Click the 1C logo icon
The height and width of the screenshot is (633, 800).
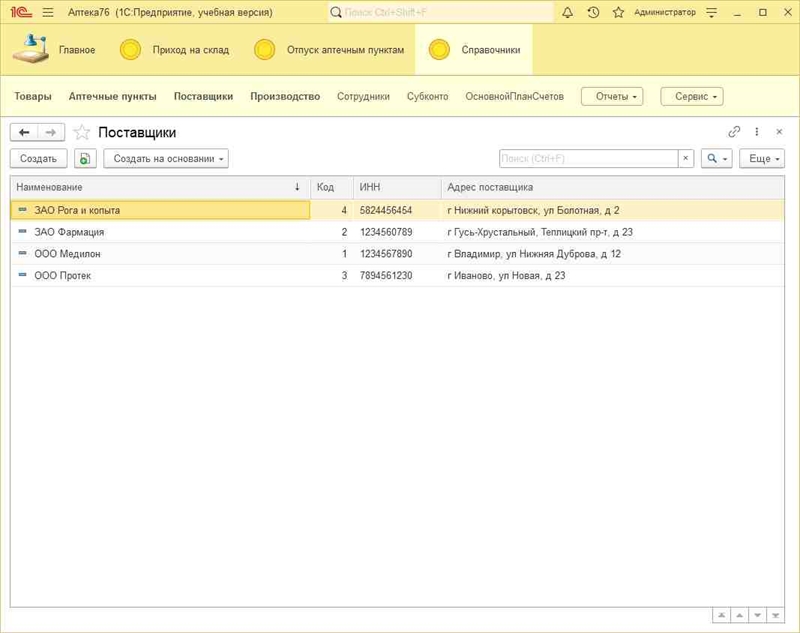21,12
